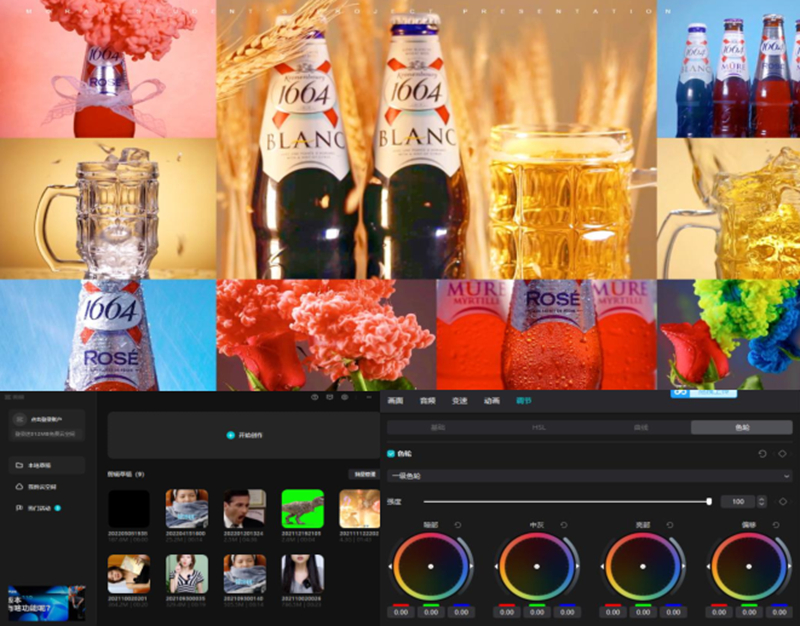800x626 pixels.
Task: Open the golden-toned draft thumbnail
Action: click(360, 509)
